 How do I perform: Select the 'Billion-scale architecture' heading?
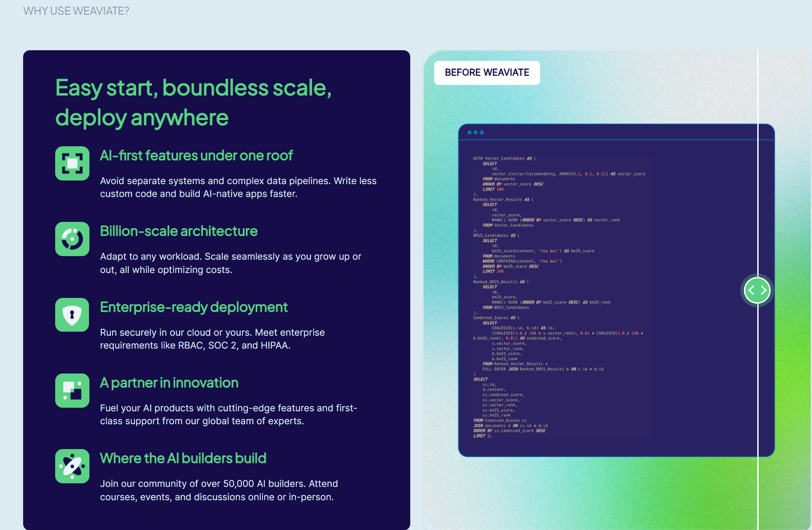[x=178, y=231]
